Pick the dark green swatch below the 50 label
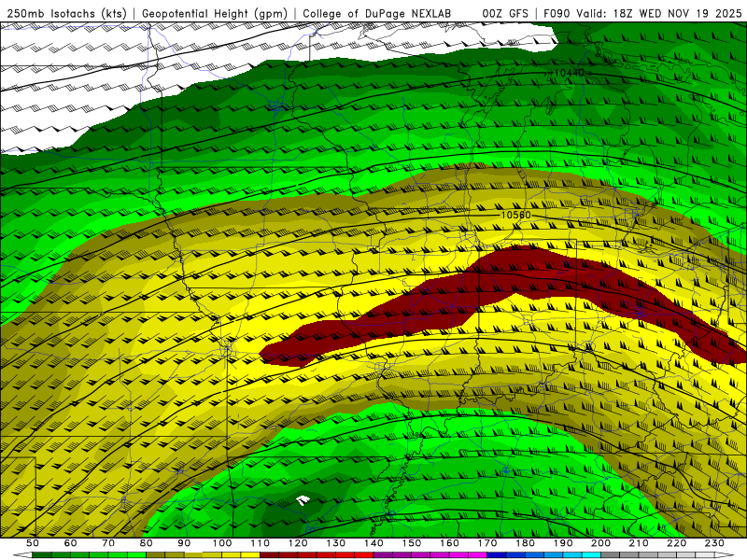The image size is (747, 560). (41, 555)
